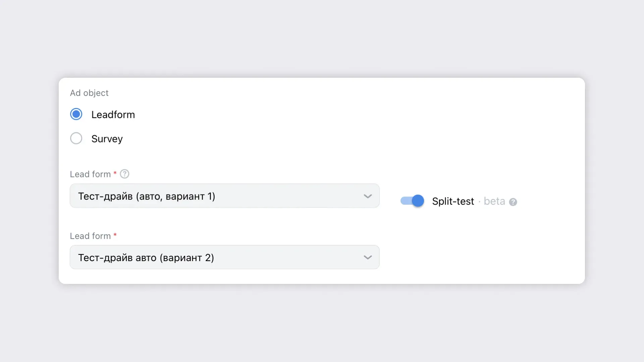
Task: Click the red asterisk on the first Lead form label
Action: 115,173
